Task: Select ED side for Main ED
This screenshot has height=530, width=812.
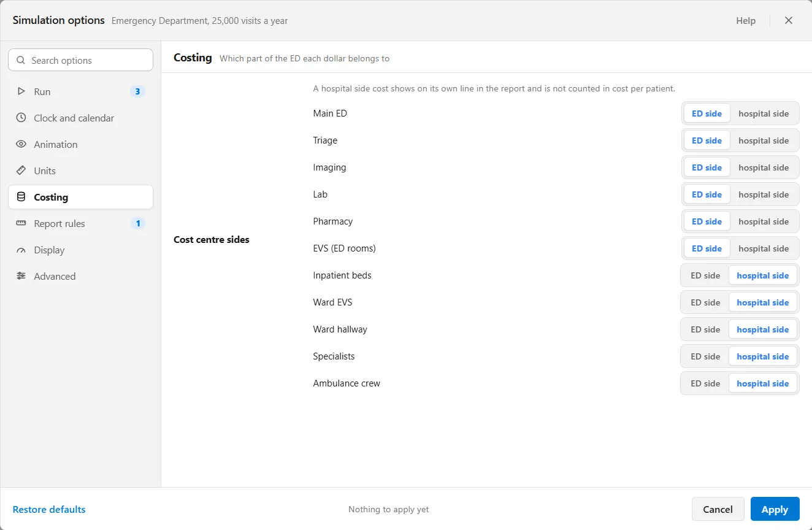Action: tap(707, 113)
